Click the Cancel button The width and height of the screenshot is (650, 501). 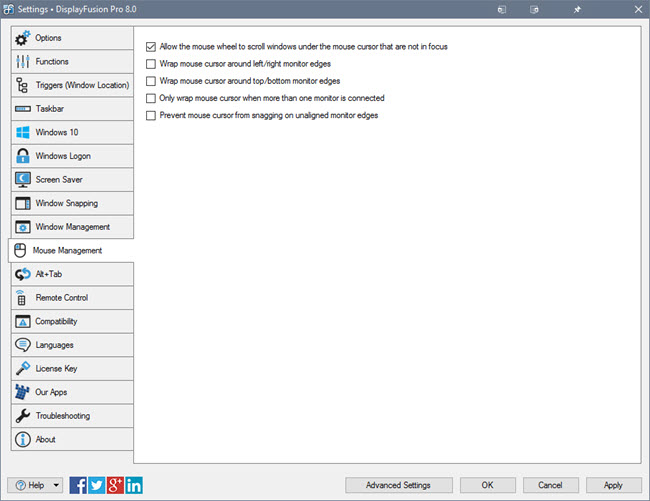[551, 485]
